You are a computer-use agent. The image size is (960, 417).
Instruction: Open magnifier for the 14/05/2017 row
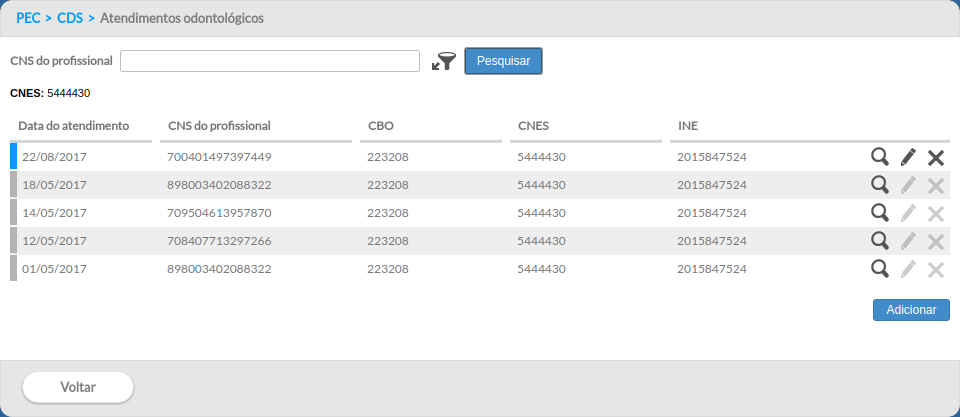click(x=880, y=213)
